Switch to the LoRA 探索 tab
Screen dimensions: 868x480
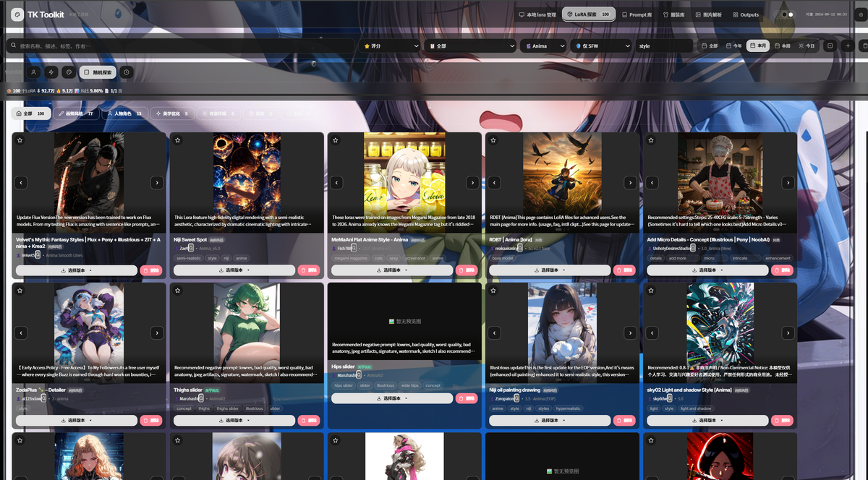588,14
